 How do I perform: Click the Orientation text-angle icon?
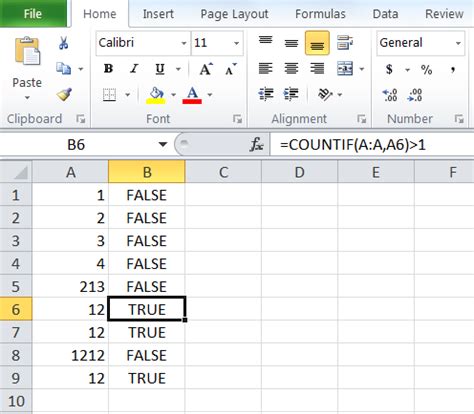click(325, 94)
